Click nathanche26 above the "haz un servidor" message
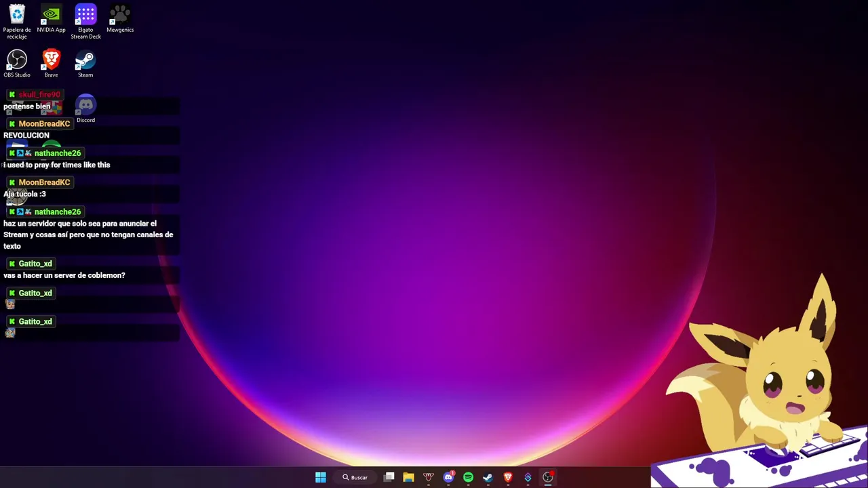This screenshot has height=488, width=868. pos(58,211)
